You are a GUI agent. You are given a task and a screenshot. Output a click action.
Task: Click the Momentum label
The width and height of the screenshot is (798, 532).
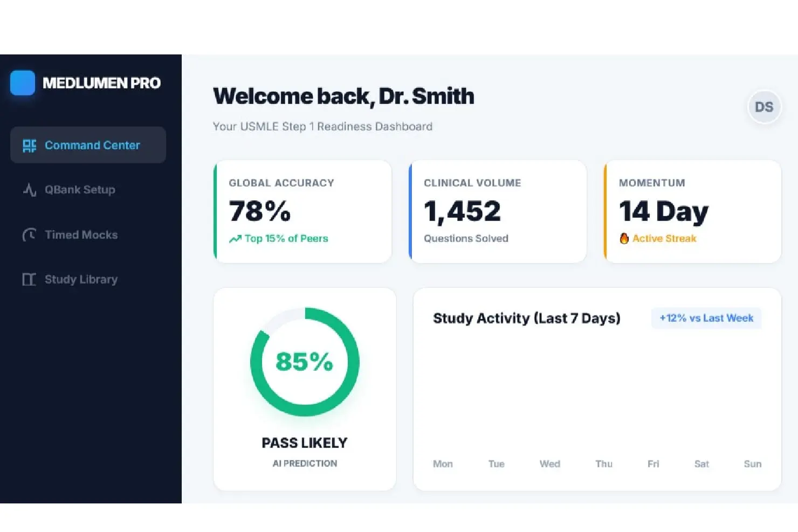coord(652,183)
